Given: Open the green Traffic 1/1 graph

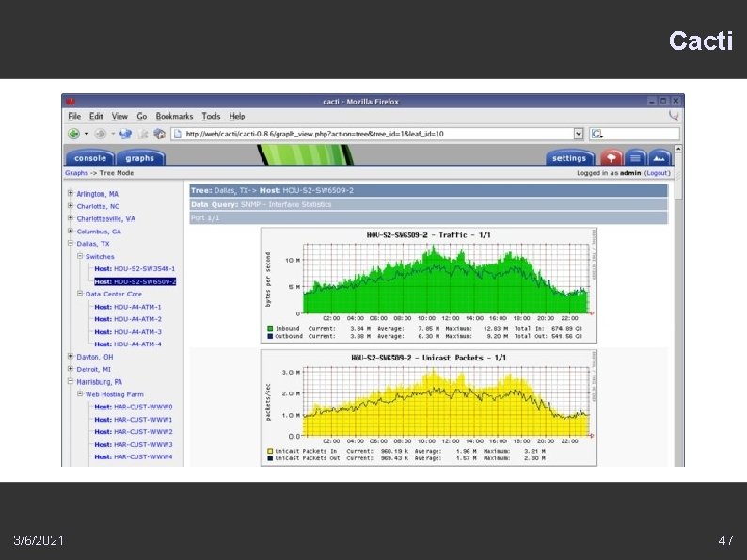Looking at the screenshot, I should tap(428, 285).
